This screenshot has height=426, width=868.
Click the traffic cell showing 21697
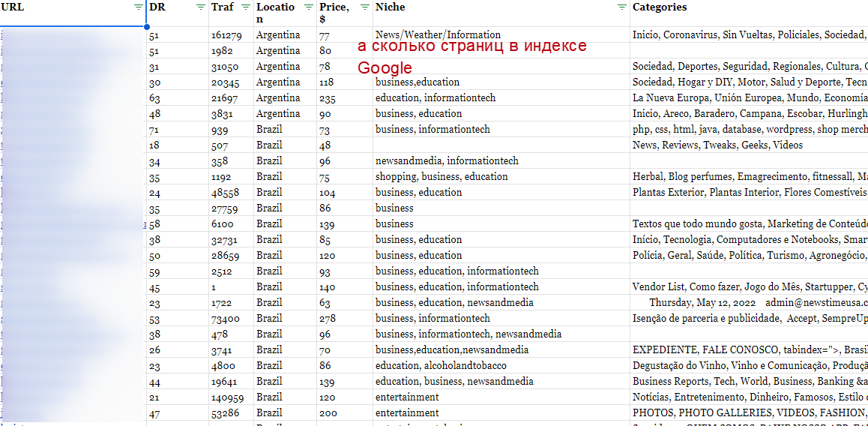coord(232,98)
